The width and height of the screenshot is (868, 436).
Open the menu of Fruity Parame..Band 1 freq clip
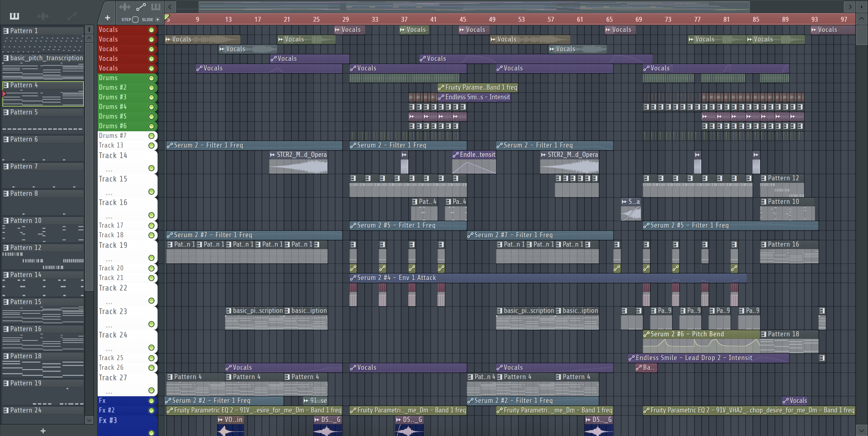click(441, 88)
